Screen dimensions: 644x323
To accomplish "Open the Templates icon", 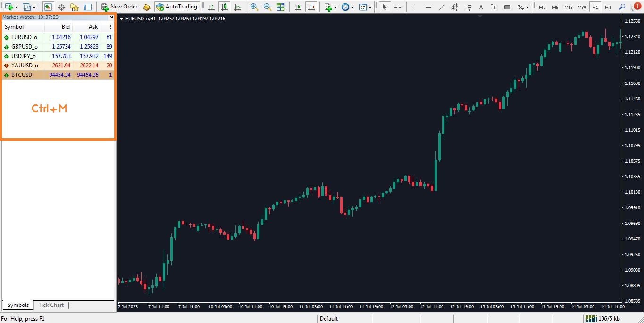I will pos(362,7).
